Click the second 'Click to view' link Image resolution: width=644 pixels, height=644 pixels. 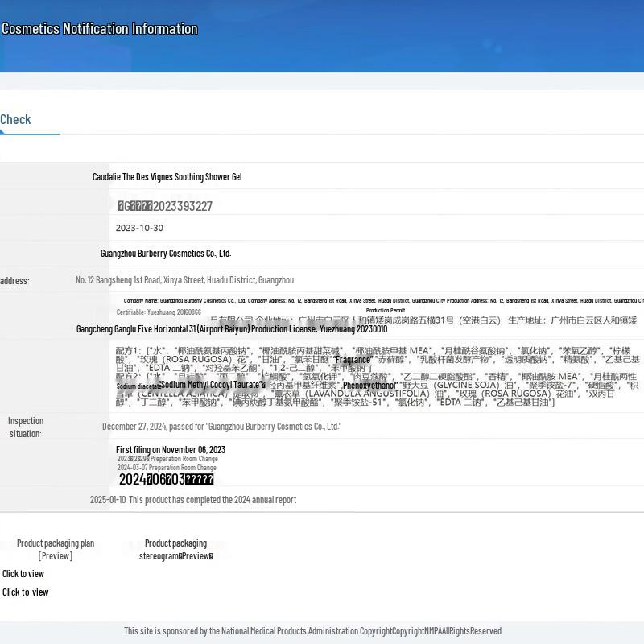point(25,592)
